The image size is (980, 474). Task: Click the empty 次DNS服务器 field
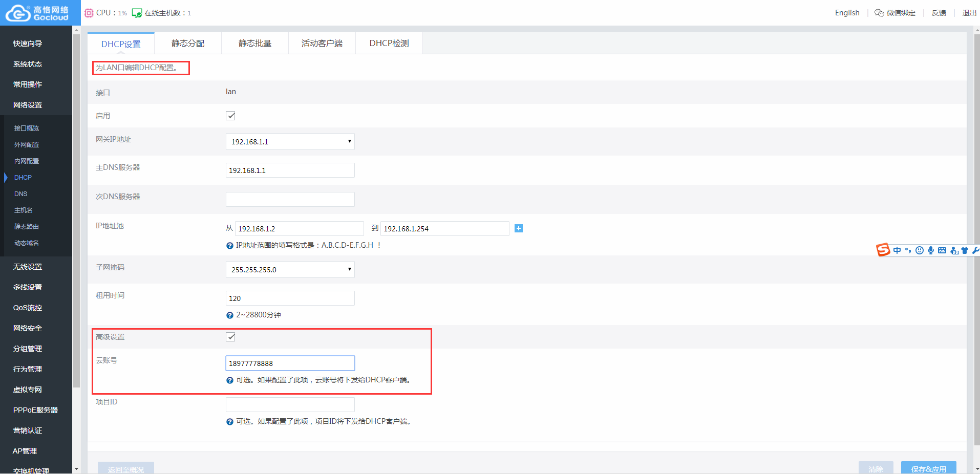click(290, 200)
